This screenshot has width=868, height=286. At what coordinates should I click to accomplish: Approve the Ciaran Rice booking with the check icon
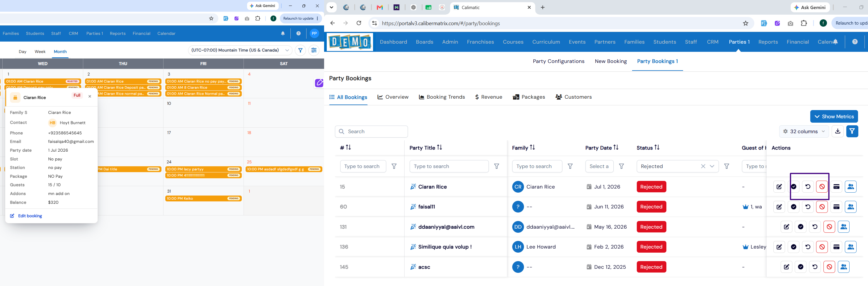pyautogui.click(x=794, y=187)
